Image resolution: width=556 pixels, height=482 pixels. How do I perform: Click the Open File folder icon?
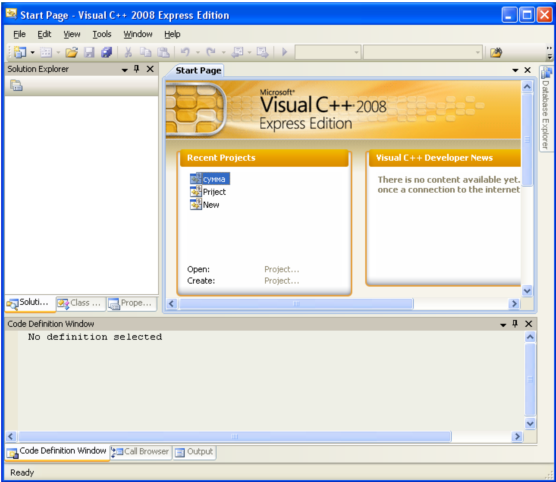click(x=71, y=52)
